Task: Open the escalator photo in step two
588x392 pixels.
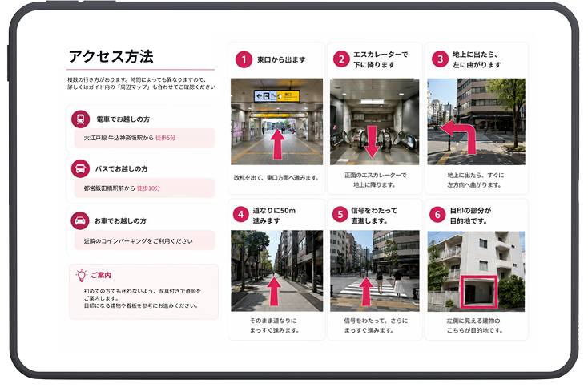Action: pos(375,122)
